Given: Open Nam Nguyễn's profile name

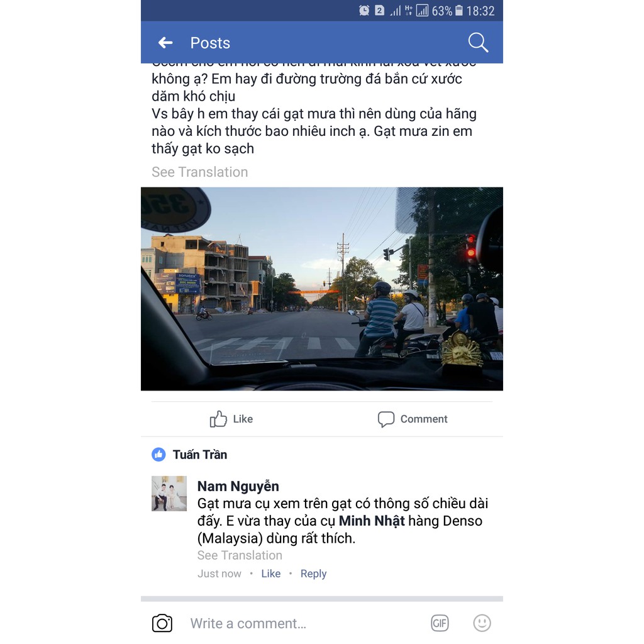Looking at the screenshot, I should point(238,486).
